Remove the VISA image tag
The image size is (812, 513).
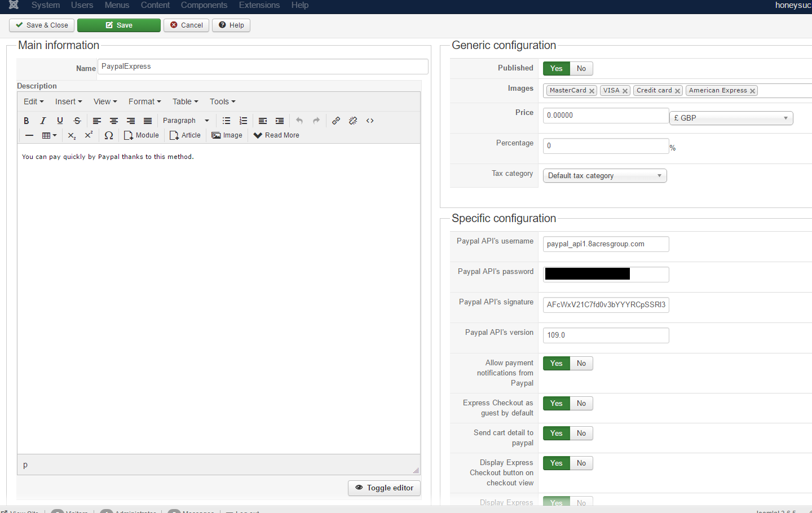[625, 91]
